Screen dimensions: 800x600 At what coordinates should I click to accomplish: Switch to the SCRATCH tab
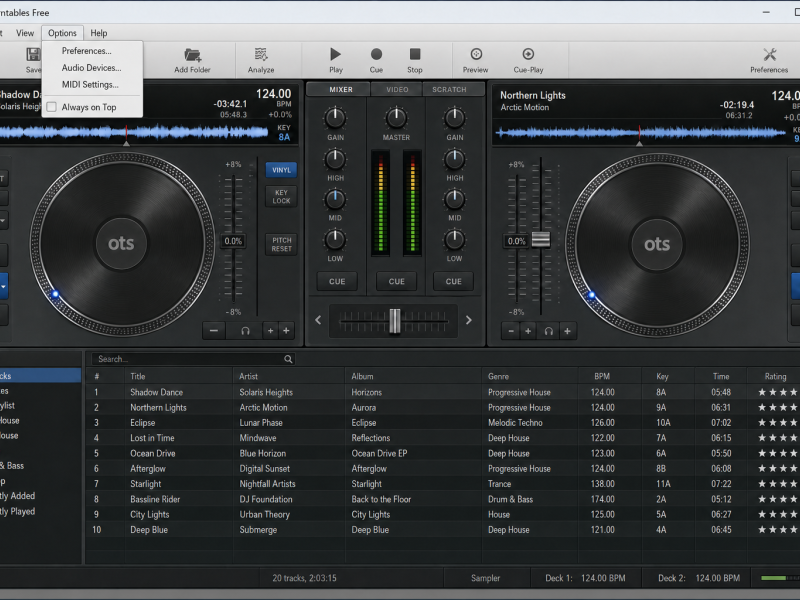tap(449, 89)
